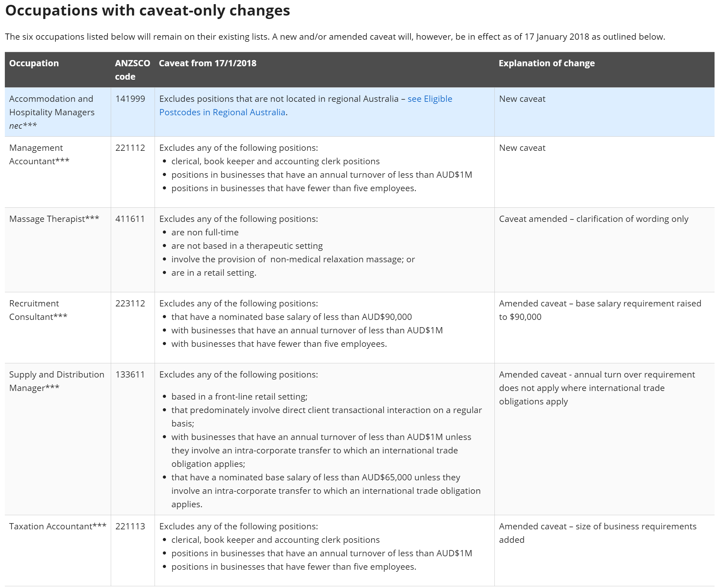Select the ANZSCO code 133611 cell
This screenshot has width=718, height=588.
tap(130, 375)
